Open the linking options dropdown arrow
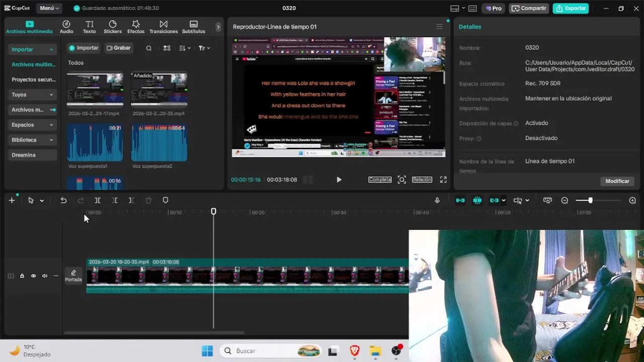Viewport: 644px width, 362px height. pos(503,201)
